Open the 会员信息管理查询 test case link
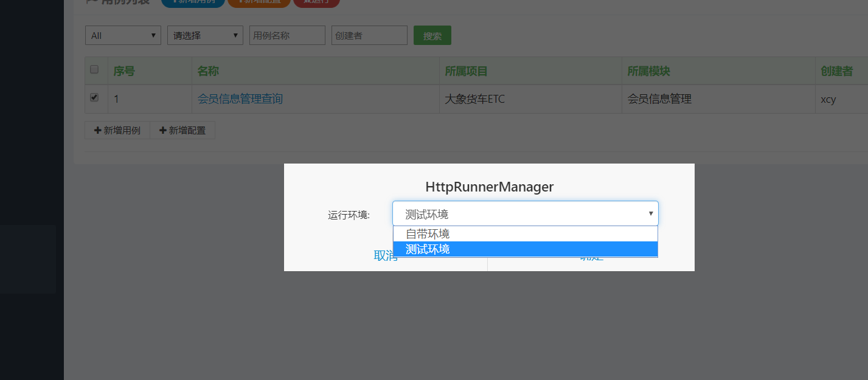Image resolution: width=868 pixels, height=380 pixels. coord(240,98)
